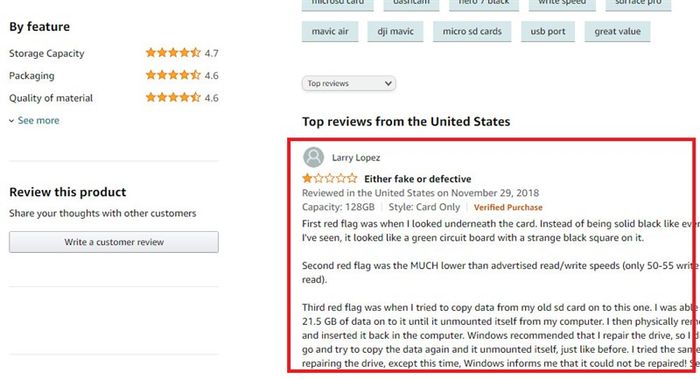The image size is (700, 380).
Task: Open Larry Lopez reviewer profile name
Action: click(356, 158)
